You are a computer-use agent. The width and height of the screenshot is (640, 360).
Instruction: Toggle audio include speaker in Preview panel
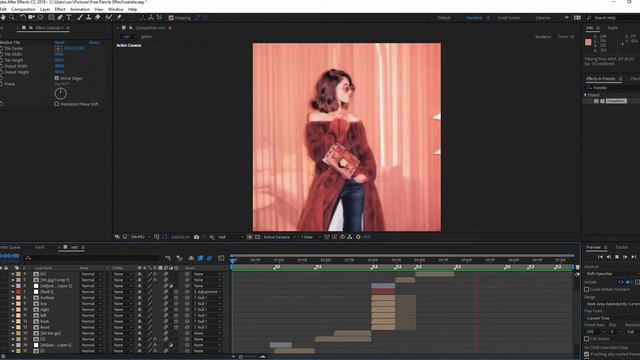(629, 282)
